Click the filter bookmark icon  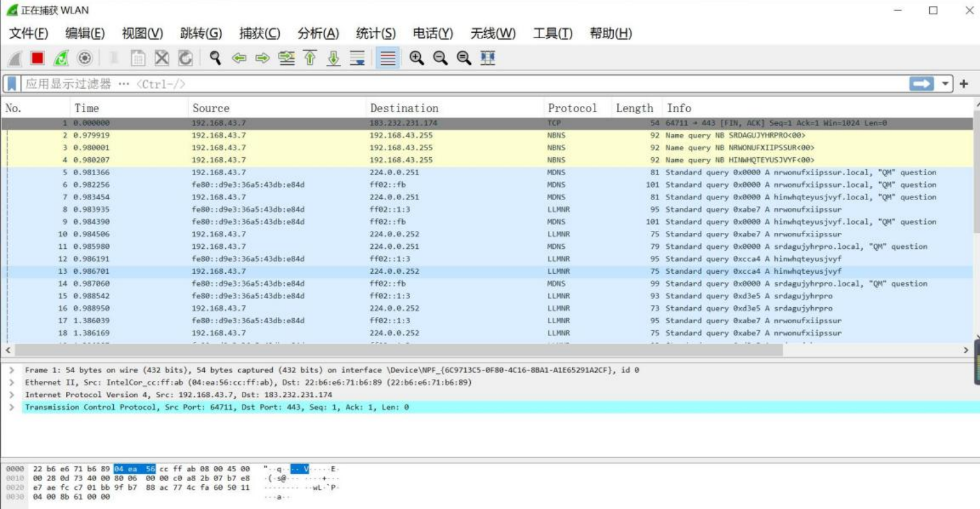pyautogui.click(x=12, y=84)
